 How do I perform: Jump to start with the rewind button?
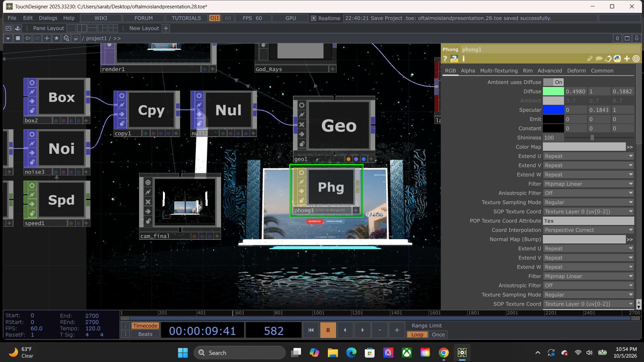[x=311, y=330]
